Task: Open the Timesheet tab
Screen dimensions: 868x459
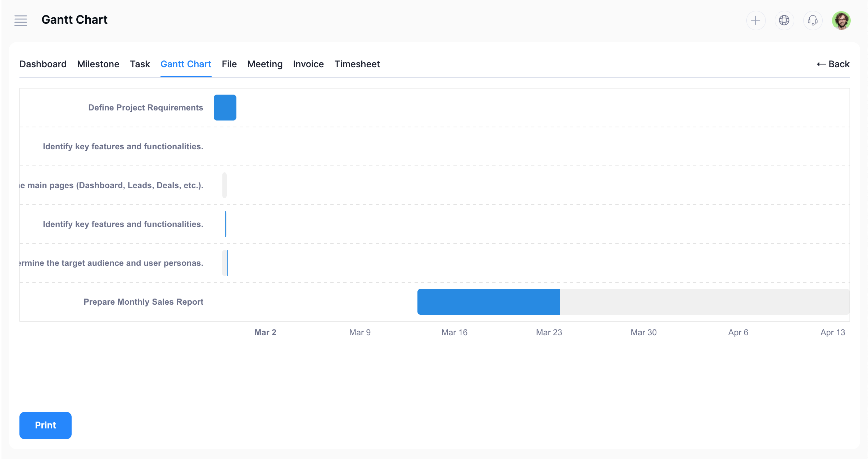Action: 357,64
